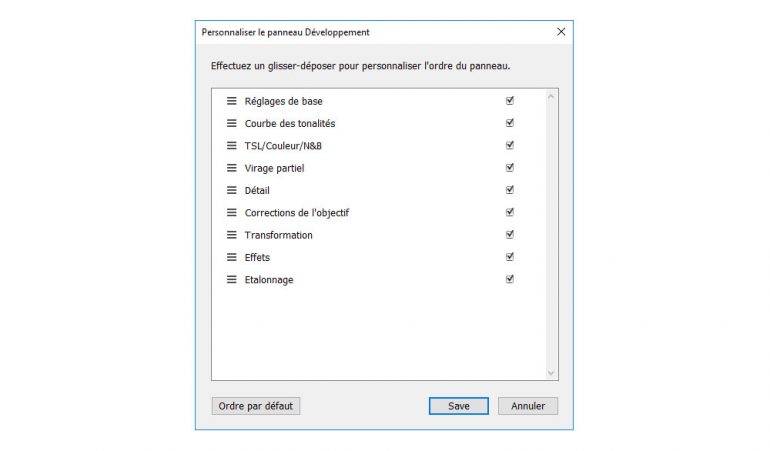Click drag handle icon beside Virage partiel
Screen dimensions: 770x451
click(231, 168)
